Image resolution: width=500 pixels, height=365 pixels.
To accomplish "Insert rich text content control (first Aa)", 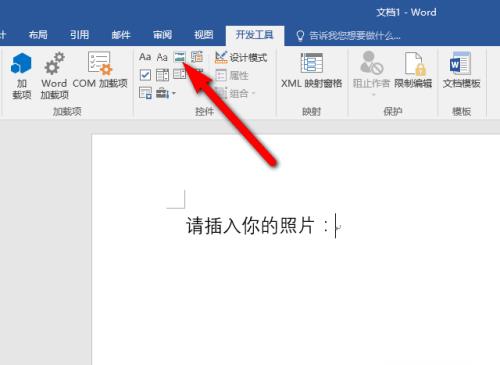I will (145, 57).
